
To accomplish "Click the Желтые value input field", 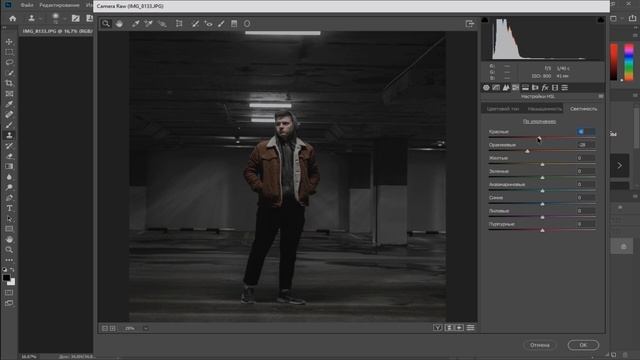I will (x=586, y=158).
